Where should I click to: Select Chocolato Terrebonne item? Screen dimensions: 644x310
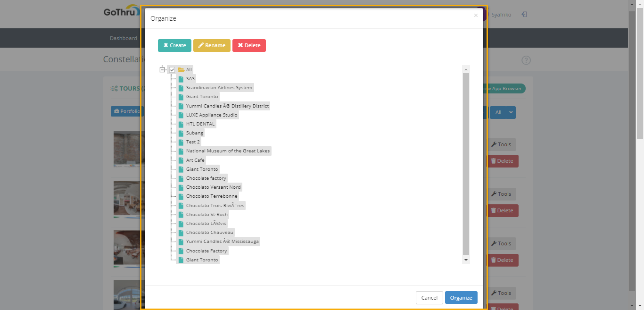[212, 196]
